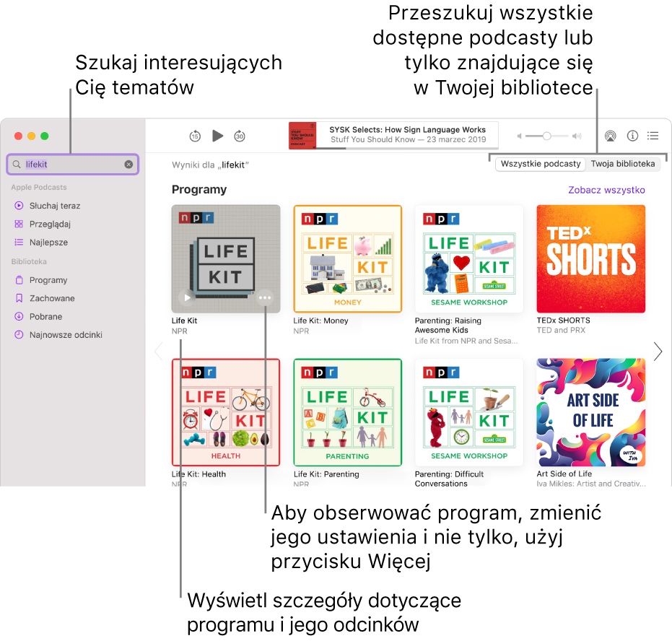The image size is (672, 641).
Task: Click the Life Kit: Health title
Action: pyautogui.click(x=199, y=474)
